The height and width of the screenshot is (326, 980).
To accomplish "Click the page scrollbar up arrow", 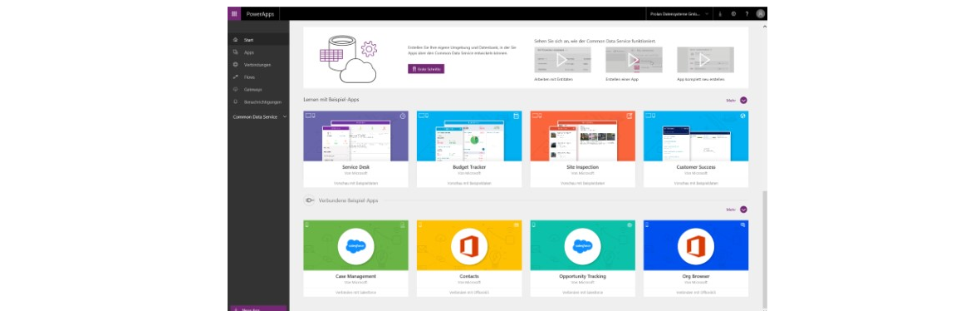I will (764, 27).
